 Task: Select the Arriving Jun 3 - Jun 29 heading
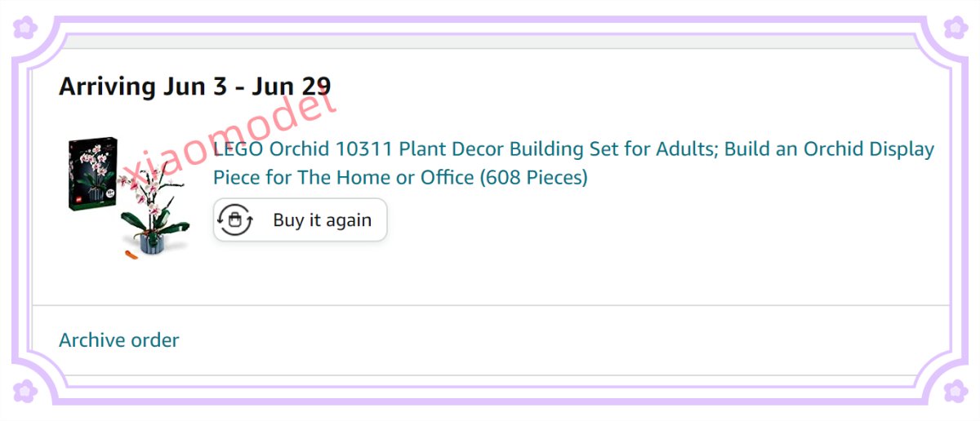(x=194, y=86)
